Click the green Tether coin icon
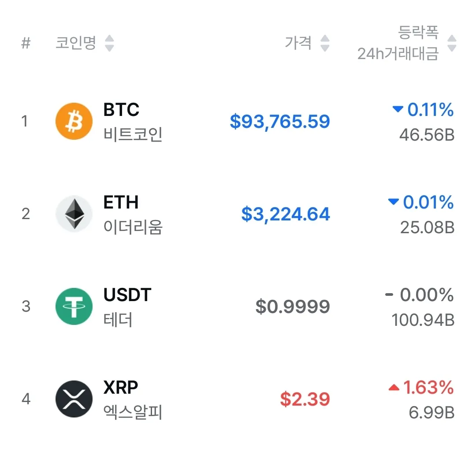This screenshot has height=451, width=476. 74,306
